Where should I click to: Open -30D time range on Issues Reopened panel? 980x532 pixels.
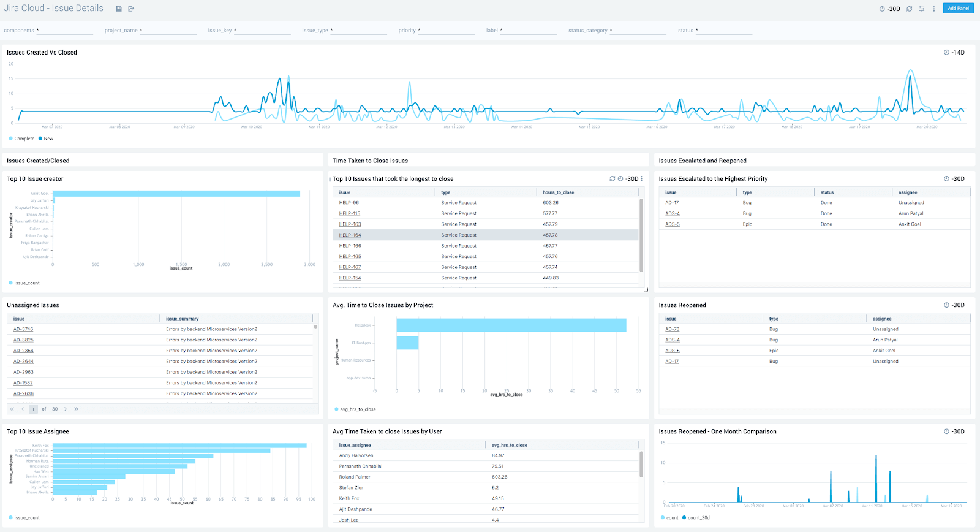point(954,305)
